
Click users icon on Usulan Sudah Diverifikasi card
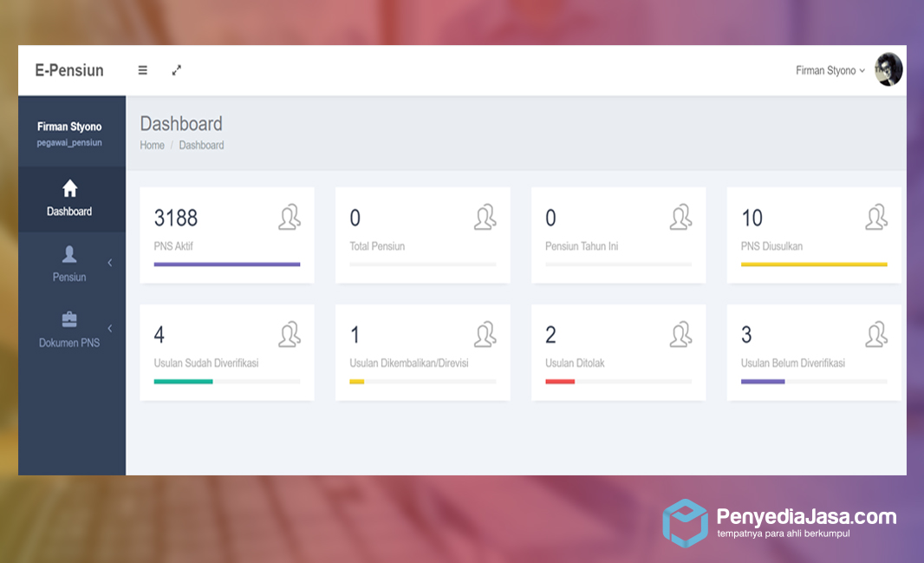pos(290,334)
